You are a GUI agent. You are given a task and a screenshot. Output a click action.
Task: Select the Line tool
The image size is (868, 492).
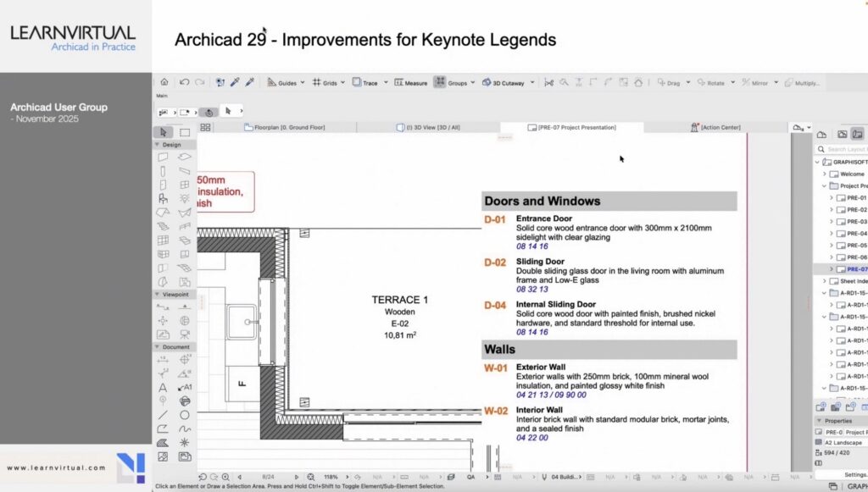(x=163, y=415)
